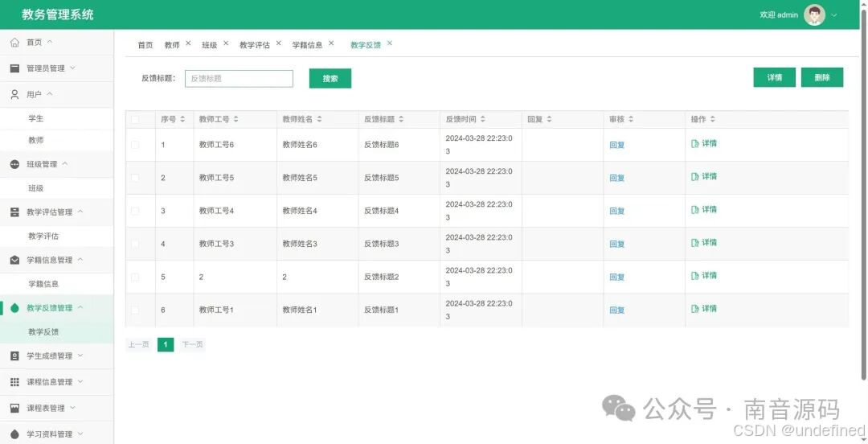Open the admin account dropdown arrow
Image resolution: width=868 pixels, height=444 pixels.
(x=834, y=15)
